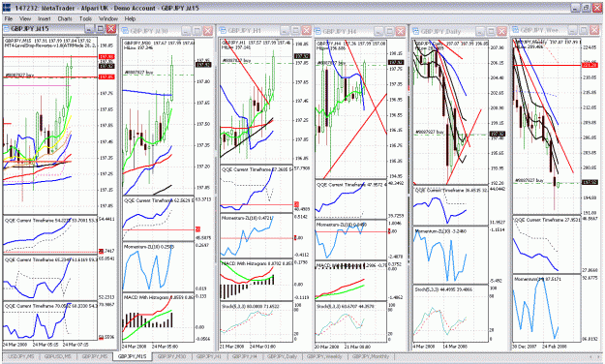Close the GBPJPY,H1 chart window
Viewport: 605px width, 364px height.
pyautogui.click(x=306, y=30)
